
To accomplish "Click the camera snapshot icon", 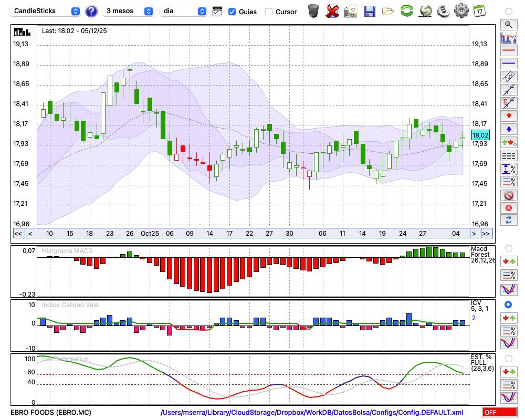I will 351,11.
